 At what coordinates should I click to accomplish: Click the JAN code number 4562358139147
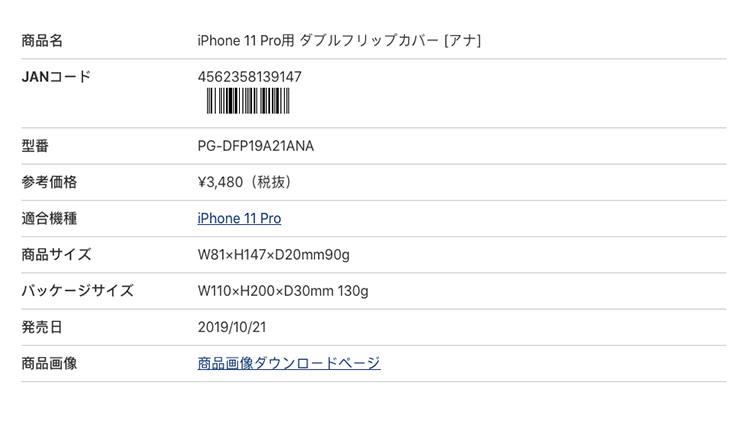[x=250, y=76]
